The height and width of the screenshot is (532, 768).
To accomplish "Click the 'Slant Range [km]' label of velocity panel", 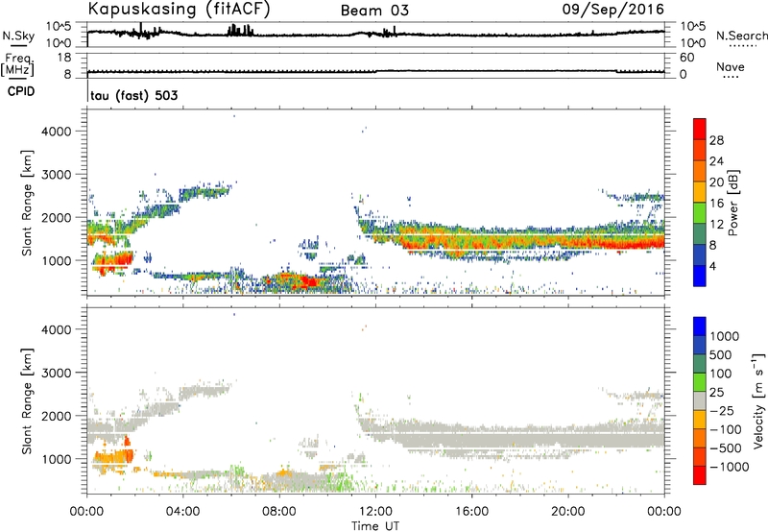I will [x=27, y=401].
